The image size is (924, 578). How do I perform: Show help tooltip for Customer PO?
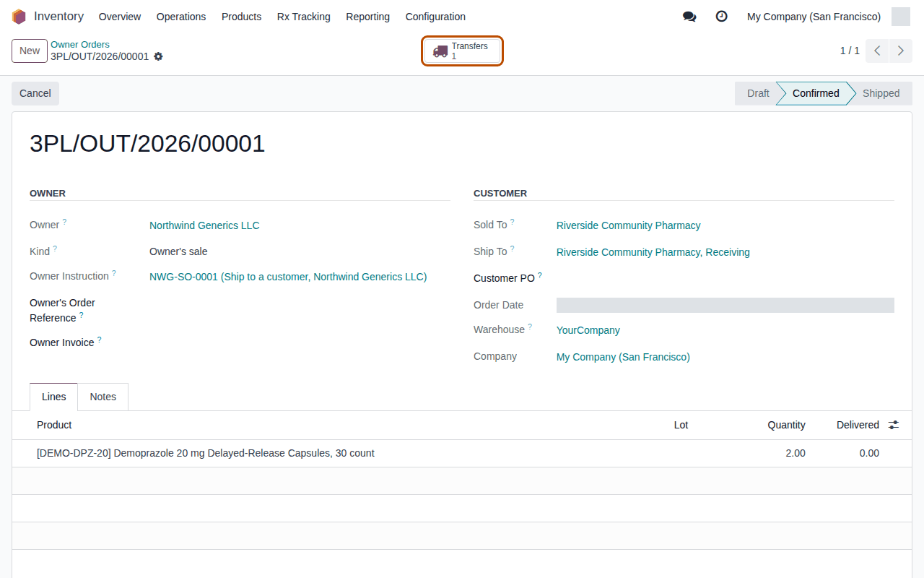pyautogui.click(x=540, y=275)
